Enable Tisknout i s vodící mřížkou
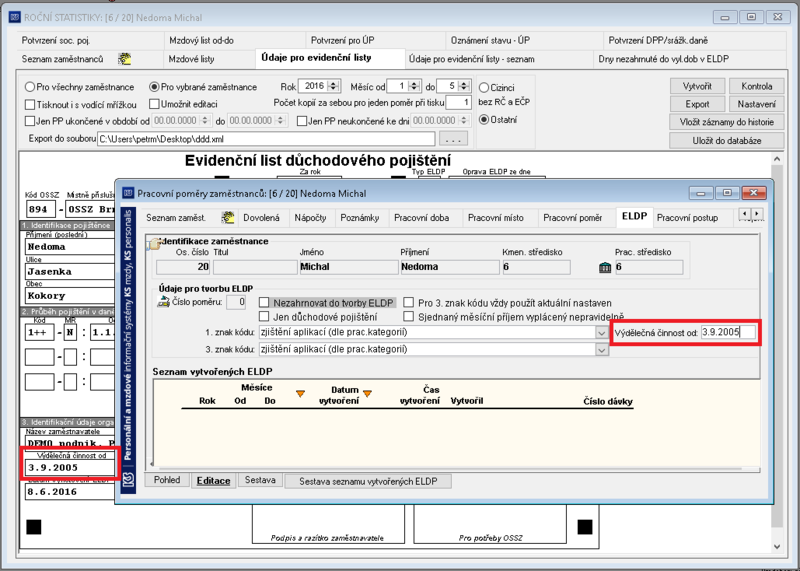Viewport: 800px width, 571px height. click(x=30, y=105)
